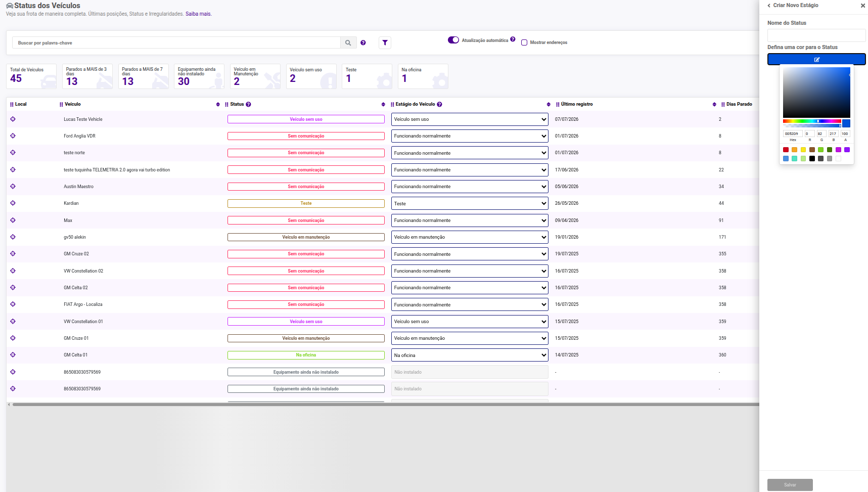
Task: Click the Na oficina summary card
Action: pos(423,76)
